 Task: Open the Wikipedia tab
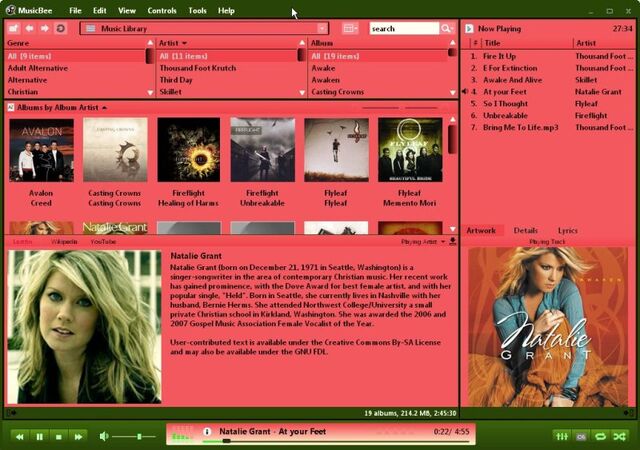pos(64,242)
